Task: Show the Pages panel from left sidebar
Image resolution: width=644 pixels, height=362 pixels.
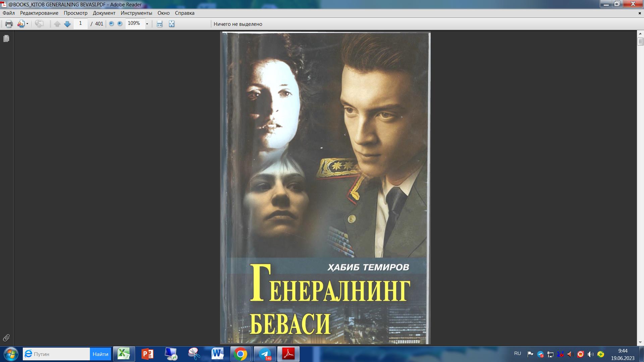Action: [x=6, y=39]
